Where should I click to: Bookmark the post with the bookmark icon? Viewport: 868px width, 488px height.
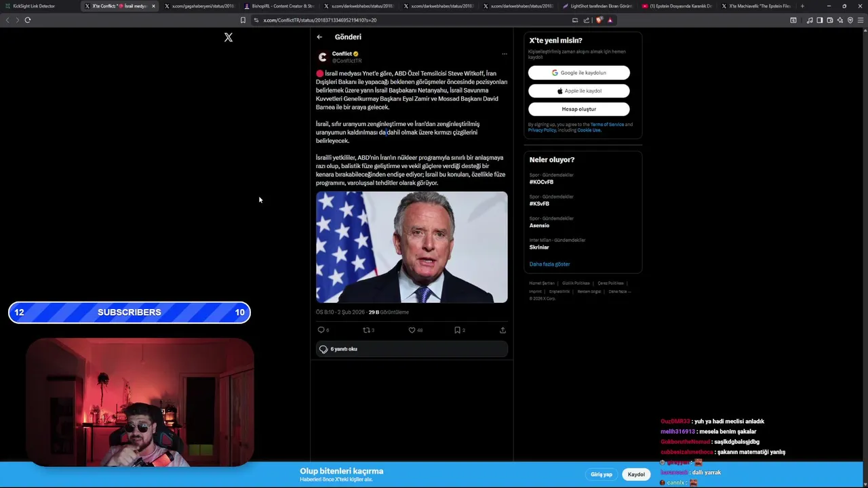pos(457,330)
